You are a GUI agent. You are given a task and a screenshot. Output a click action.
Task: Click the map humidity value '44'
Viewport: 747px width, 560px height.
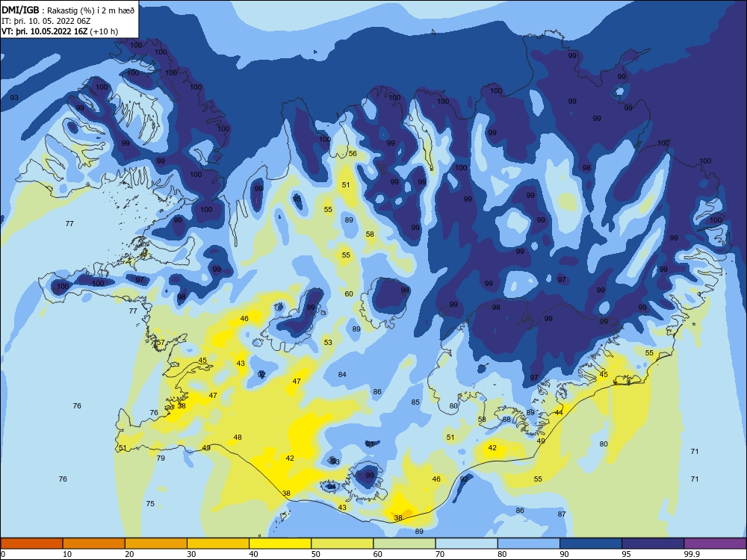coord(559,412)
